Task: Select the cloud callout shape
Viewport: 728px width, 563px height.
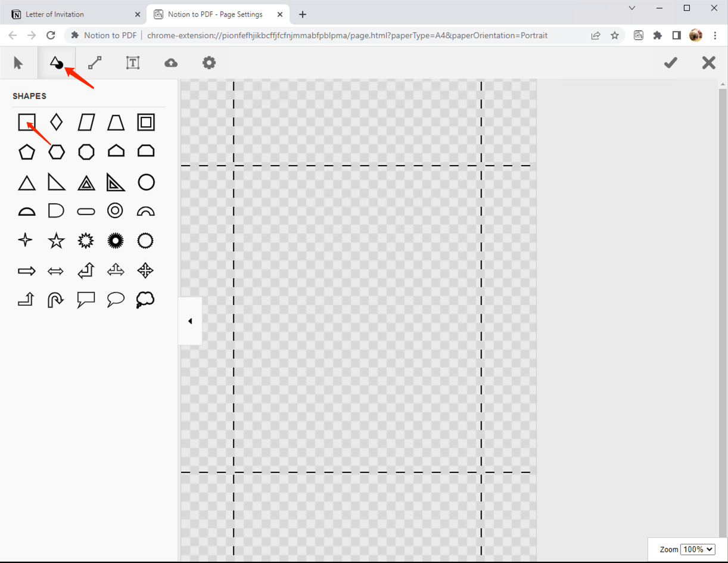Action: [x=145, y=300]
